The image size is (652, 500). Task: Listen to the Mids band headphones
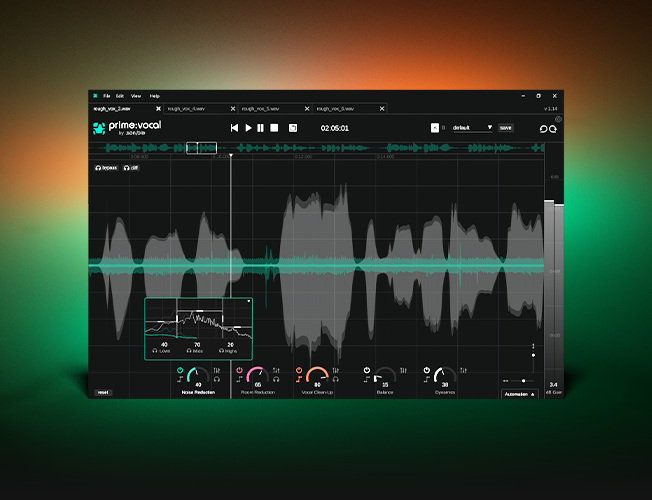pos(189,351)
